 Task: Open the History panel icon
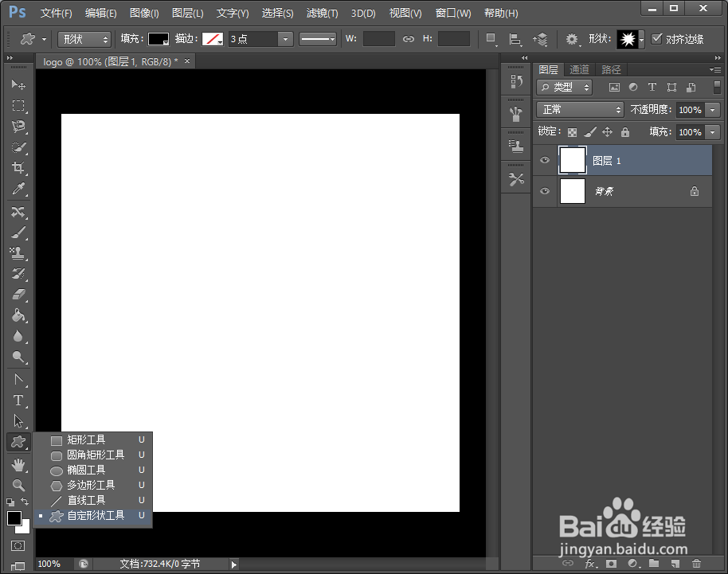(x=516, y=82)
